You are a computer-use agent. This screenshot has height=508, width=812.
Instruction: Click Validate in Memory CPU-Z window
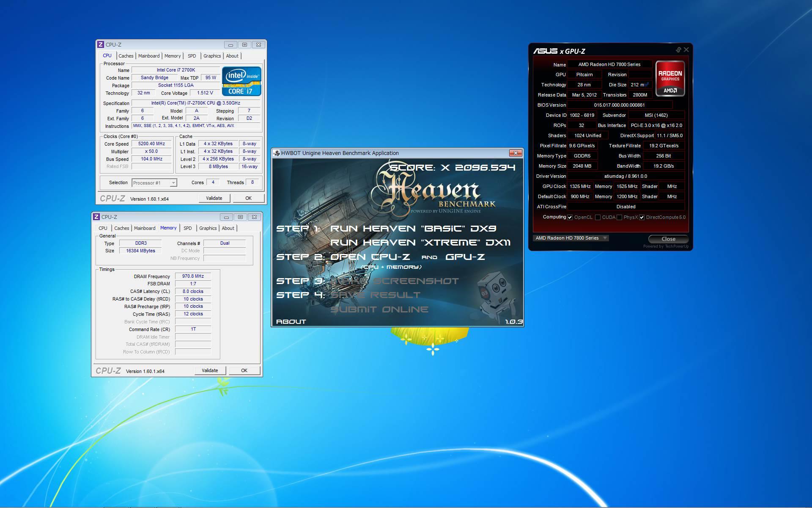pyautogui.click(x=210, y=370)
